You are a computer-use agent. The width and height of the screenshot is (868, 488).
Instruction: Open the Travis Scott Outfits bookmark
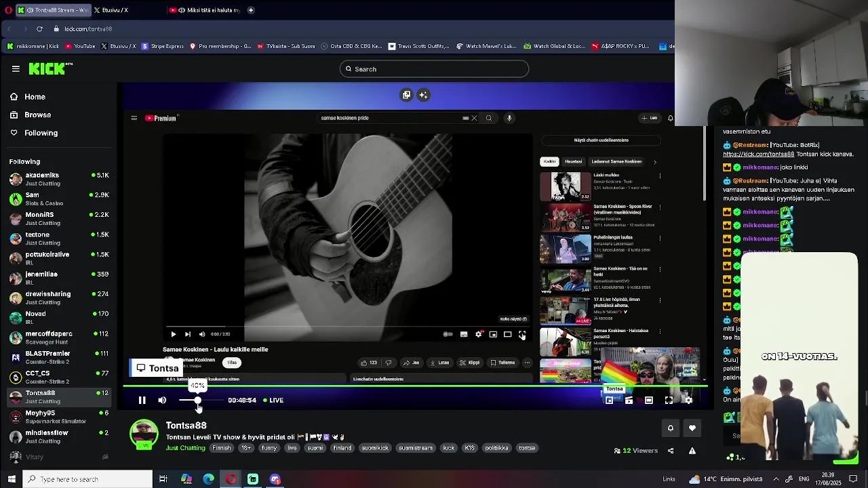(418, 46)
